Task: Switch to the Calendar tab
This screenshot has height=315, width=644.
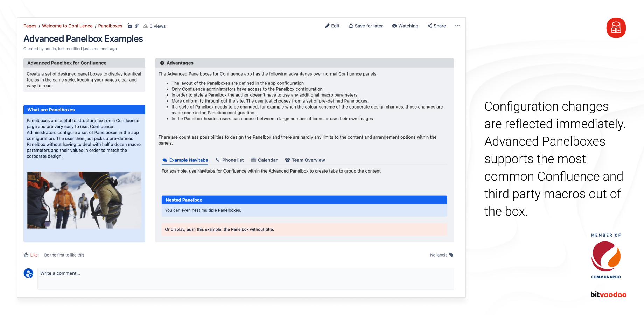Action: (x=267, y=160)
